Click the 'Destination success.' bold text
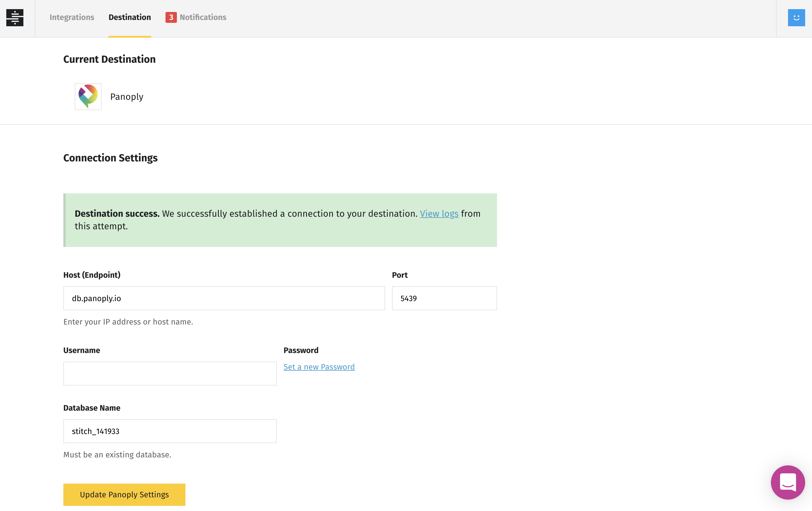Screen dimensions: 812x511 117,214
